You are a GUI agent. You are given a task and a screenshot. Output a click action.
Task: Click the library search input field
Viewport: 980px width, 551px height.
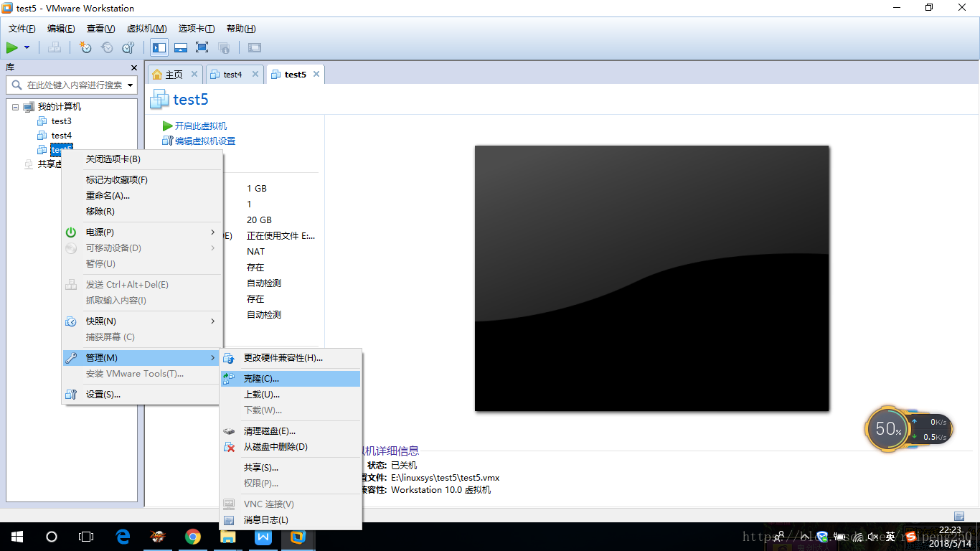(x=72, y=85)
